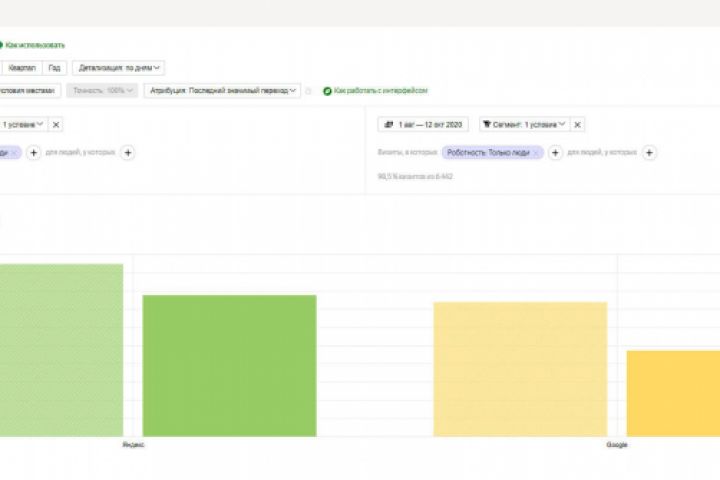Screen dimensions: 720x480
Task: Open the display conditions button partly cut off
Action: (29, 90)
